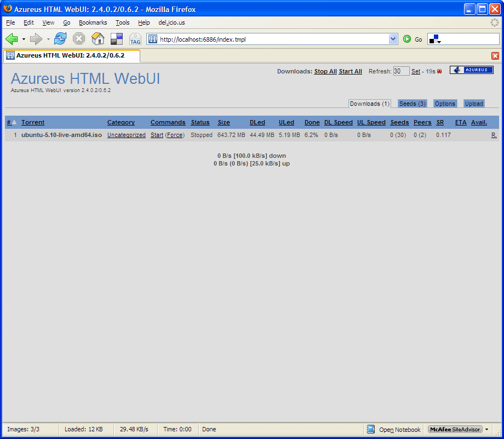
Task: Sort by the ULed column header
Action: pos(287,122)
